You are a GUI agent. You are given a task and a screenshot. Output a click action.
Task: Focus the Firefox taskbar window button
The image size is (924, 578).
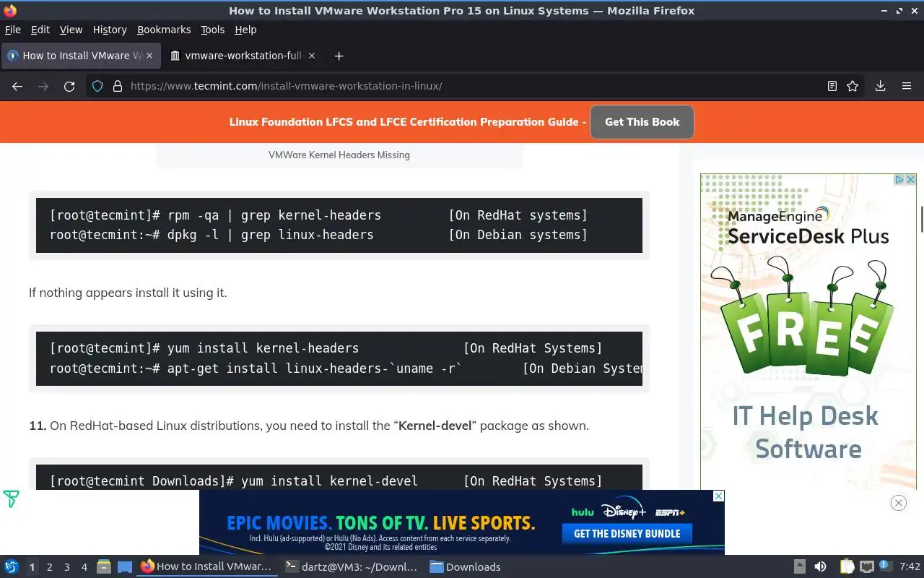point(207,567)
